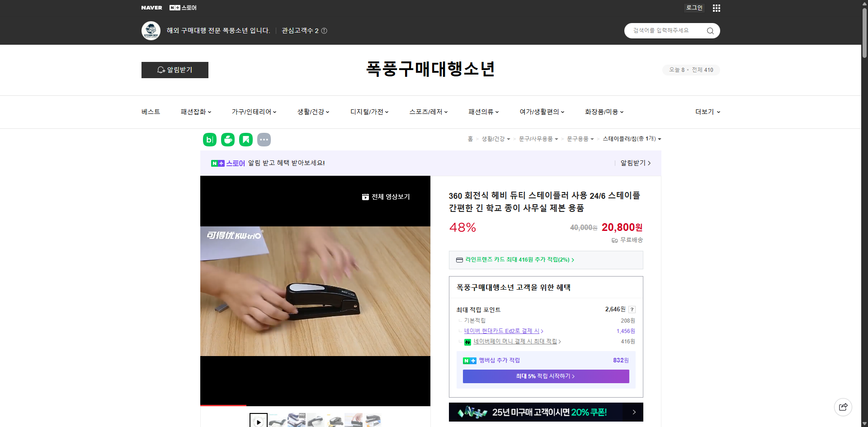Click the question mark tooltip beside 적립 포인트
868x427 pixels.
pyautogui.click(x=632, y=309)
